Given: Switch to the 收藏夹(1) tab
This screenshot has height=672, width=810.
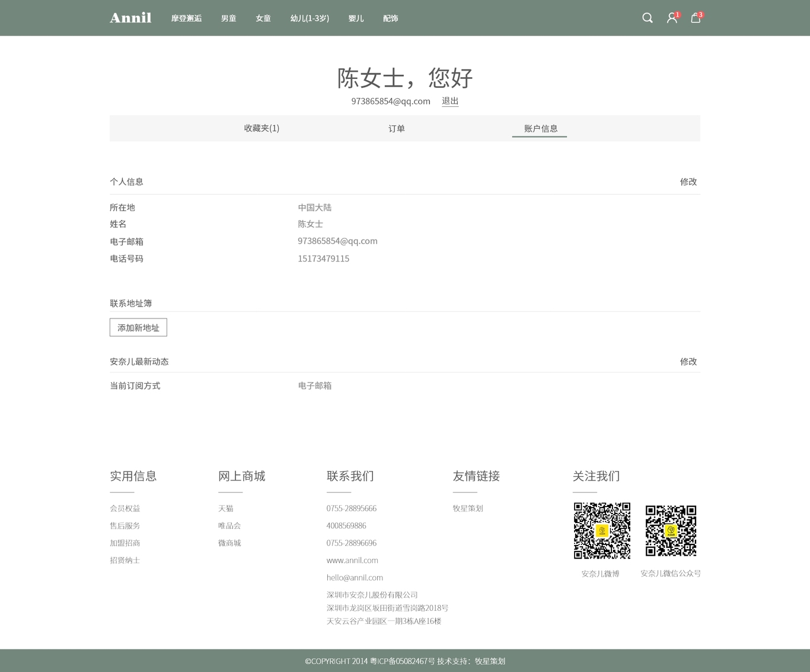Looking at the screenshot, I should 262,128.
